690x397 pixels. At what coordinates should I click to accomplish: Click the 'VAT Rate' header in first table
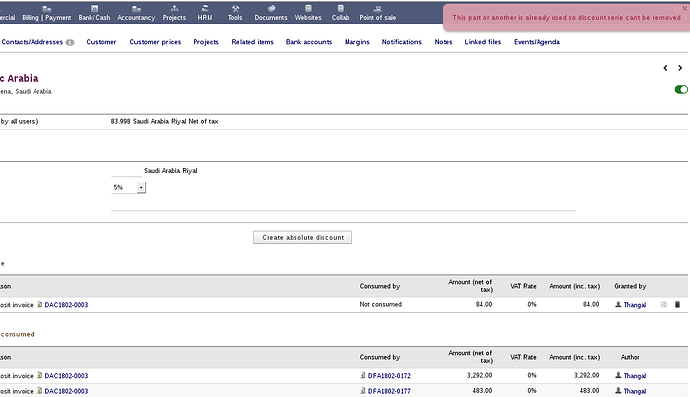(523, 286)
